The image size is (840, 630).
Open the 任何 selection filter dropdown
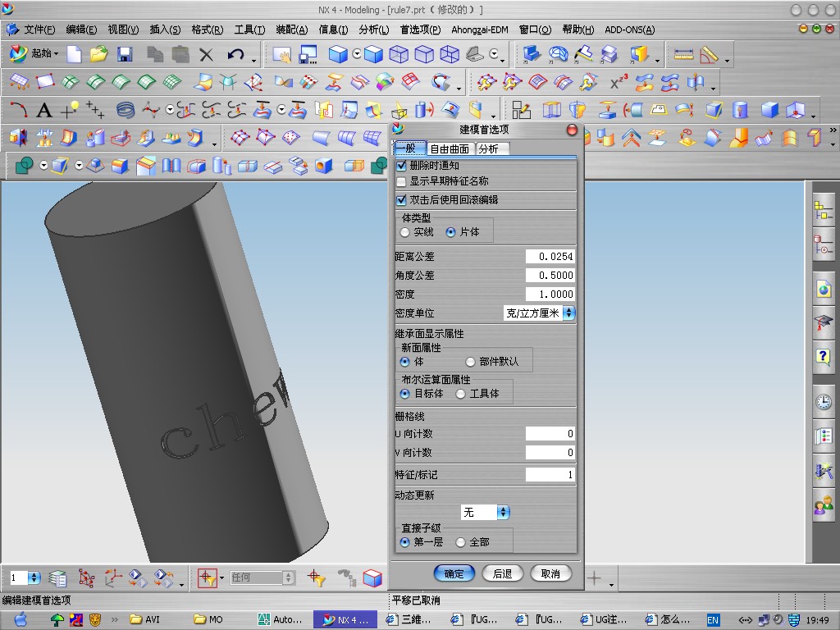click(262, 577)
